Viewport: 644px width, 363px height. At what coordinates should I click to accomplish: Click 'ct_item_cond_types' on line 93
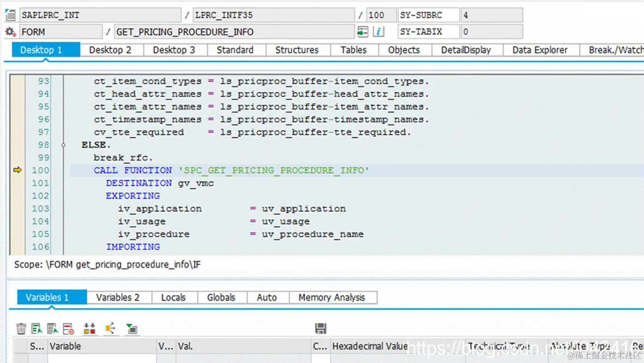[x=148, y=81]
